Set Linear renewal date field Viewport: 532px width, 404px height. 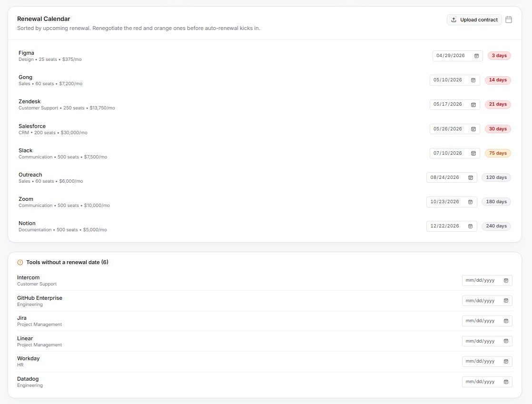click(487, 341)
